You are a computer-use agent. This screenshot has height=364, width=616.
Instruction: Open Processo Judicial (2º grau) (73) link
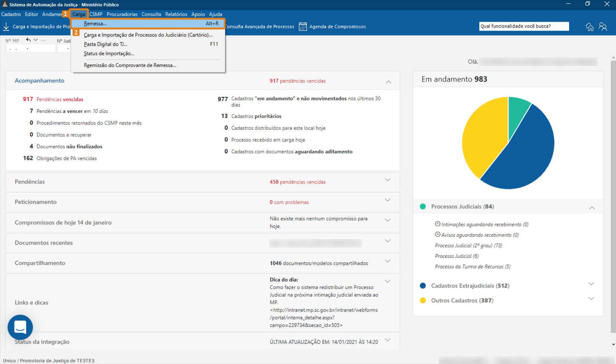click(468, 245)
